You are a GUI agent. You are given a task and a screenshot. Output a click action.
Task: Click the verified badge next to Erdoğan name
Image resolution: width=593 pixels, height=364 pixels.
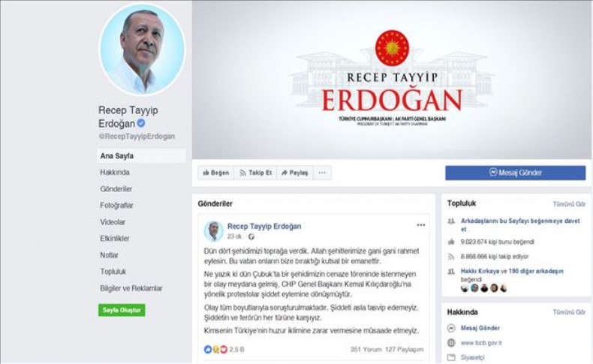pyautogui.click(x=141, y=123)
